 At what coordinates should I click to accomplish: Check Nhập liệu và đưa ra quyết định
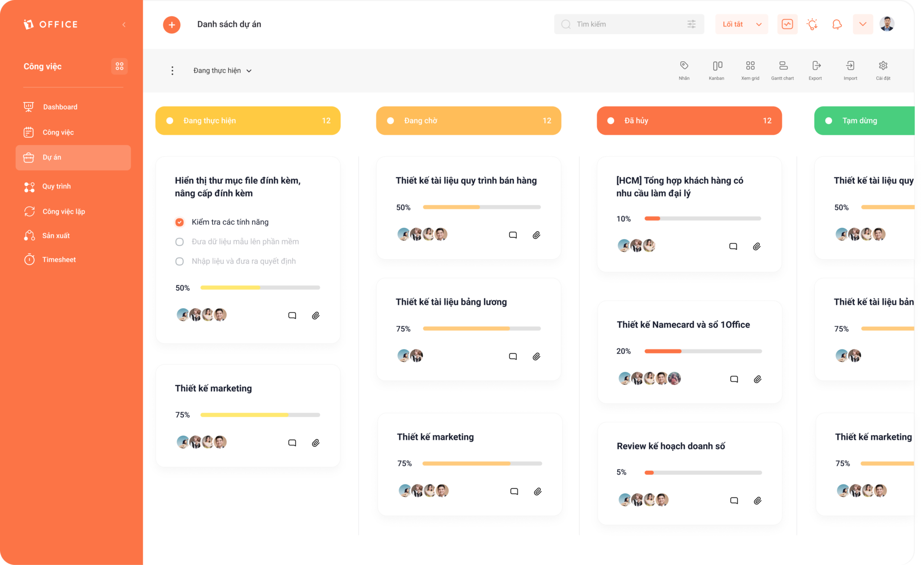pos(180,261)
